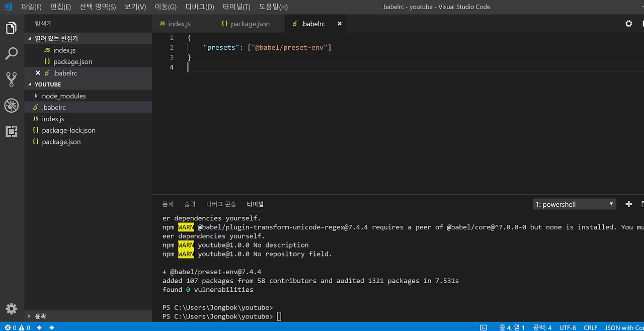644x331 pixels.
Task: Add a new terminal with plus icon
Action: [628, 204]
